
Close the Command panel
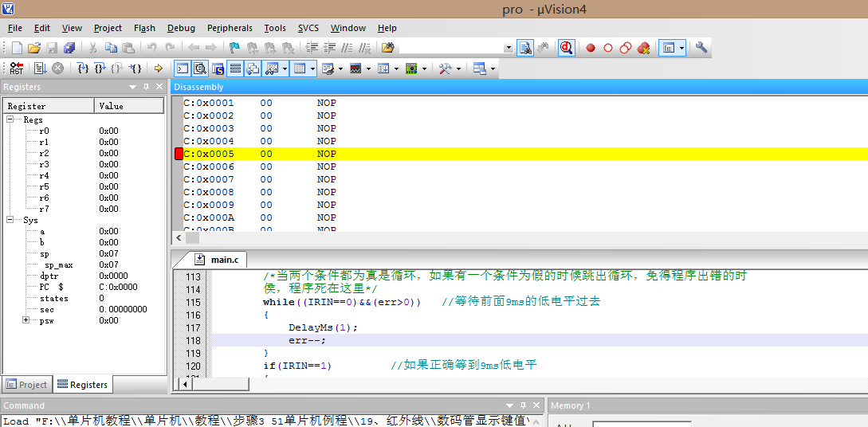tap(537, 405)
